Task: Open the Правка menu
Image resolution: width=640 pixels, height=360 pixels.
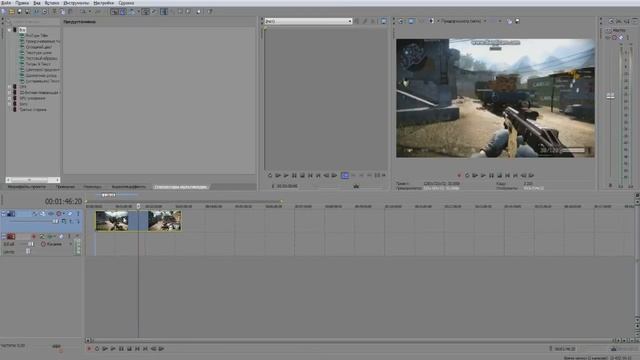Action: pyautogui.click(x=22, y=3)
